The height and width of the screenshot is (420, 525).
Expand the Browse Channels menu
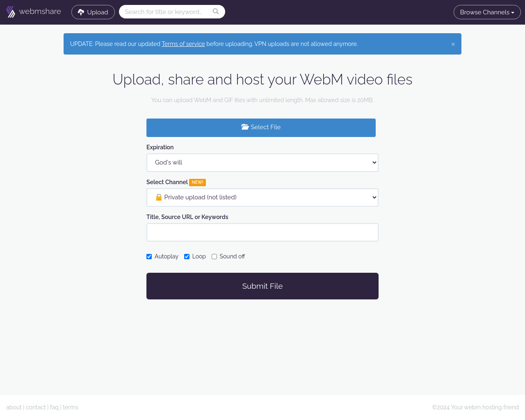(487, 12)
